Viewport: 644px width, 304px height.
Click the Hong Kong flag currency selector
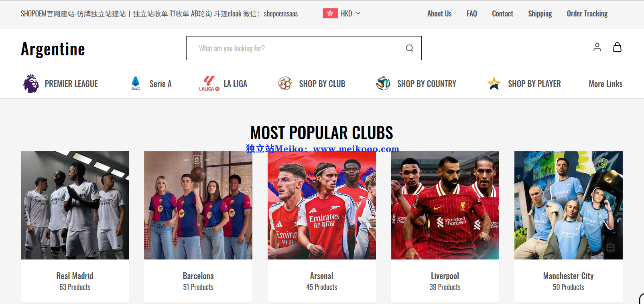click(x=330, y=13)
